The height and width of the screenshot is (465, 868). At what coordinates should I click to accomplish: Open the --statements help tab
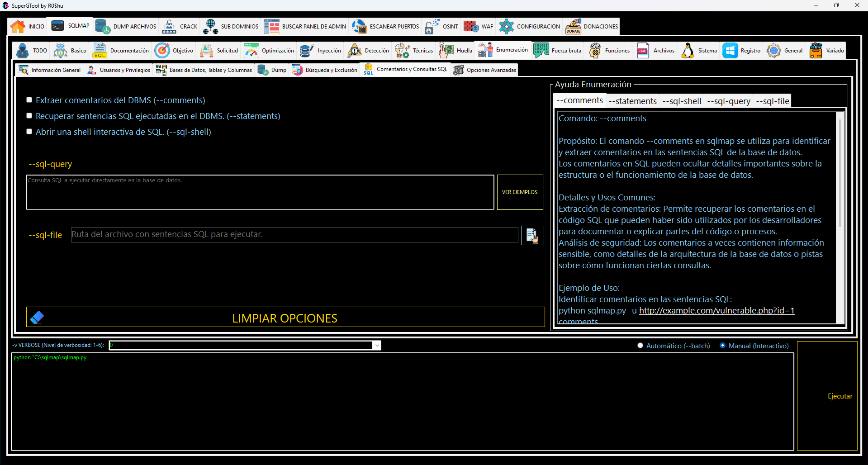coord(632,101)
